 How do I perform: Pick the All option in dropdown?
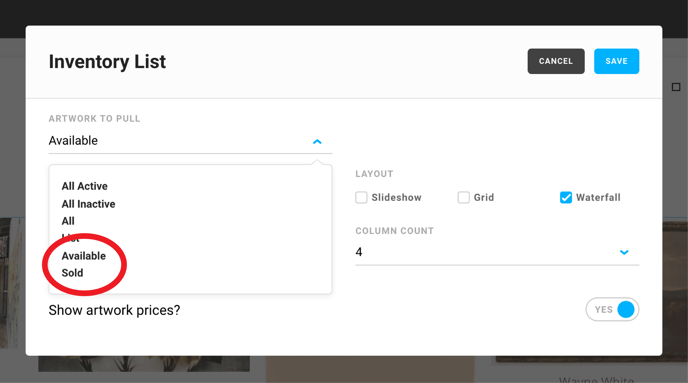[68, 221]
